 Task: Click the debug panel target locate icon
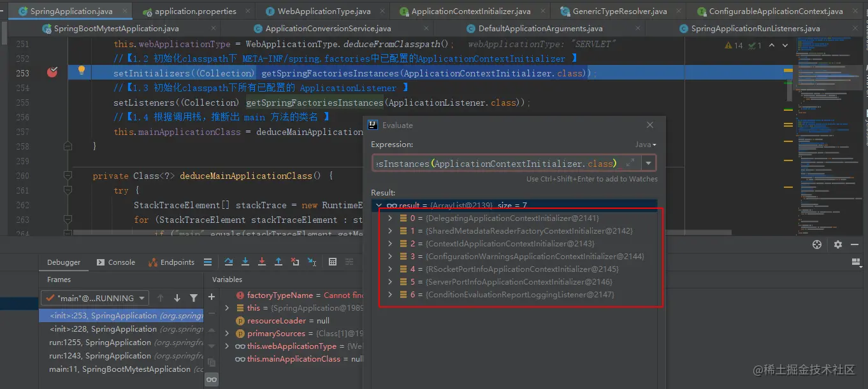pyautogui.click(x=817, y=244)
